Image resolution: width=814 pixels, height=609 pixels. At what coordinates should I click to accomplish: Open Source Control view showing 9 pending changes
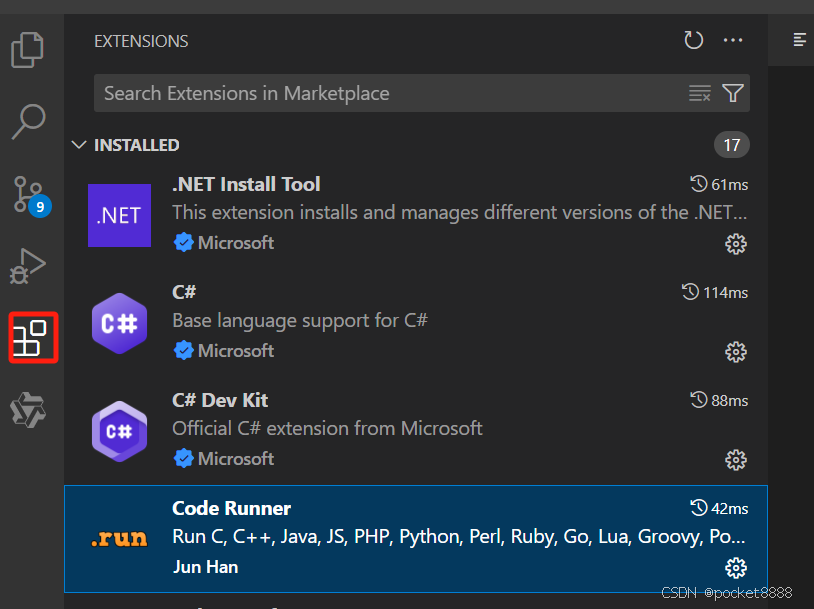click(x=28, y=193)
